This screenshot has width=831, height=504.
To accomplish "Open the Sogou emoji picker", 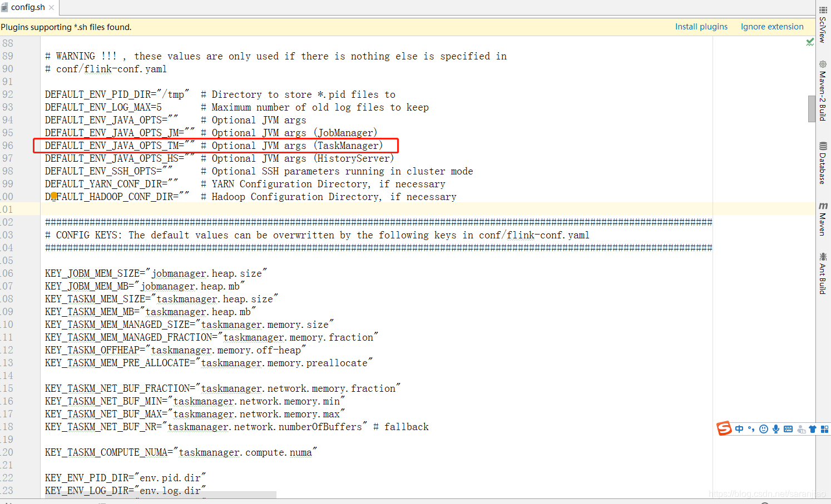I will click(763, 428).
